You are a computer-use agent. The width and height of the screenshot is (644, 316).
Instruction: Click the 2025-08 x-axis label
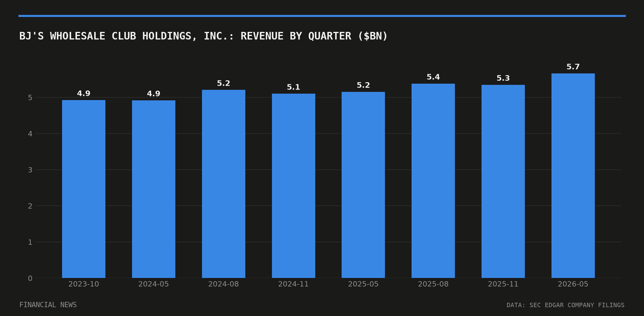point(433,284)
